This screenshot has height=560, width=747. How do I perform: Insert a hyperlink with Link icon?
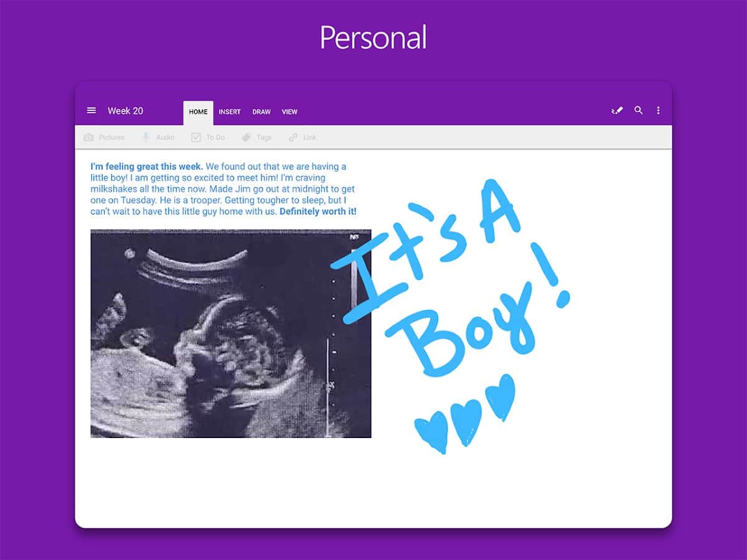(293, 138)
